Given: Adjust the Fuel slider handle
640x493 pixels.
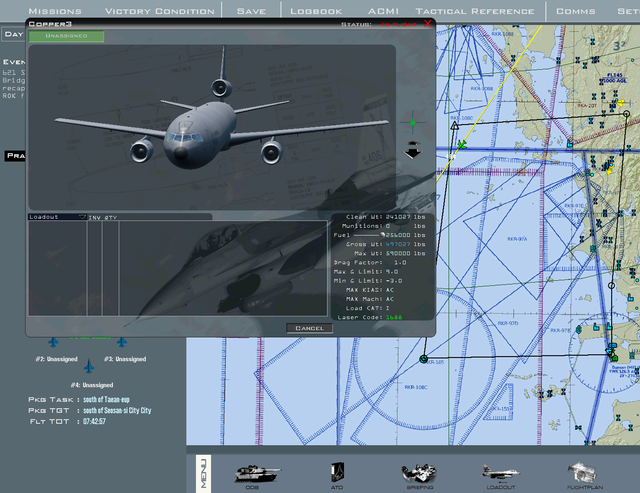Looking at the screenshot, I should click(382, 235).
